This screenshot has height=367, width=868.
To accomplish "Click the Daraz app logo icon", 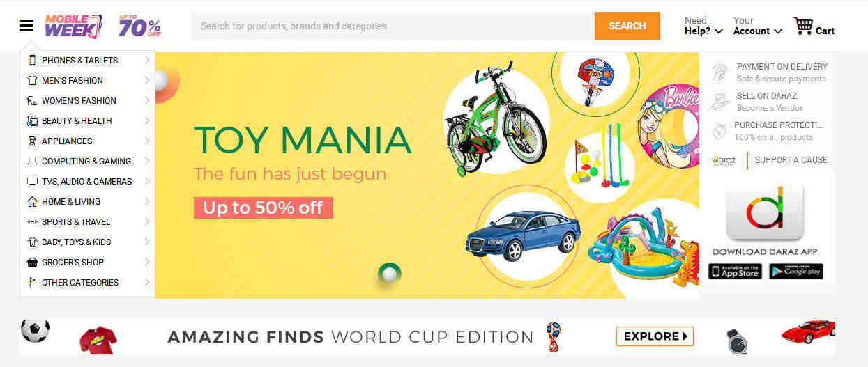I will tap(766, 212).
